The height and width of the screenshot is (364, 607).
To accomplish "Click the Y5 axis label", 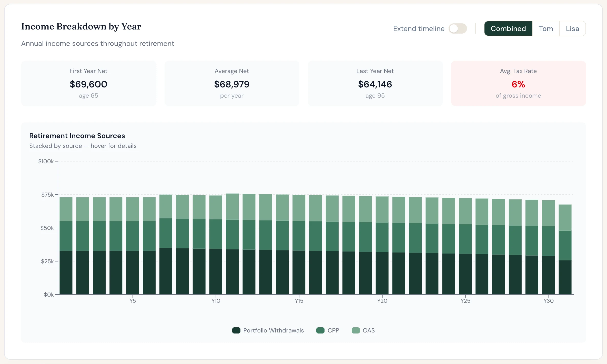I will pos(133,301).
